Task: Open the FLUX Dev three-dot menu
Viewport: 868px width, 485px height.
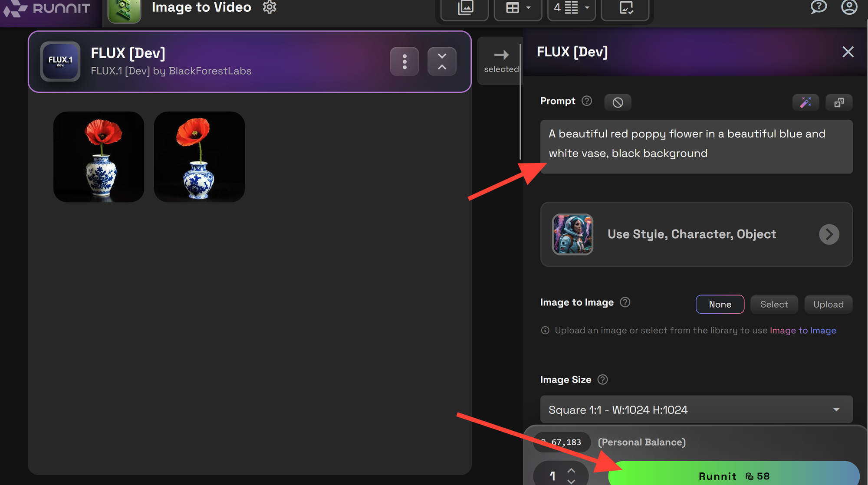Action: click(x=404, y=62)
